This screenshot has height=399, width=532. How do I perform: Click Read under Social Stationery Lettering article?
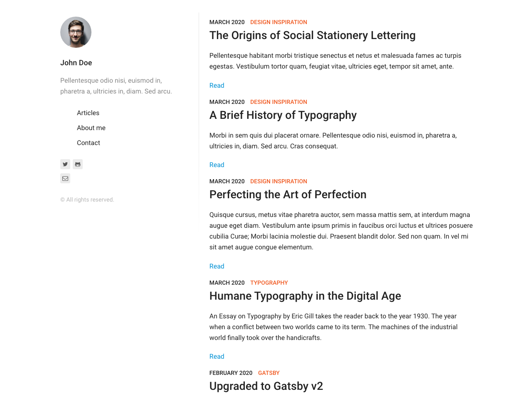point(217,86)
